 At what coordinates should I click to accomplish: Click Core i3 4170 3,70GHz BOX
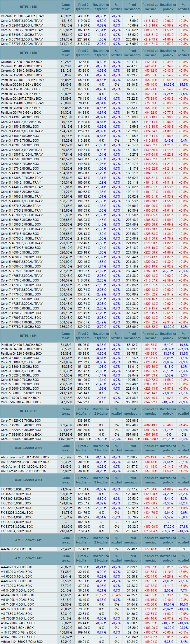(x=20, y=140)
